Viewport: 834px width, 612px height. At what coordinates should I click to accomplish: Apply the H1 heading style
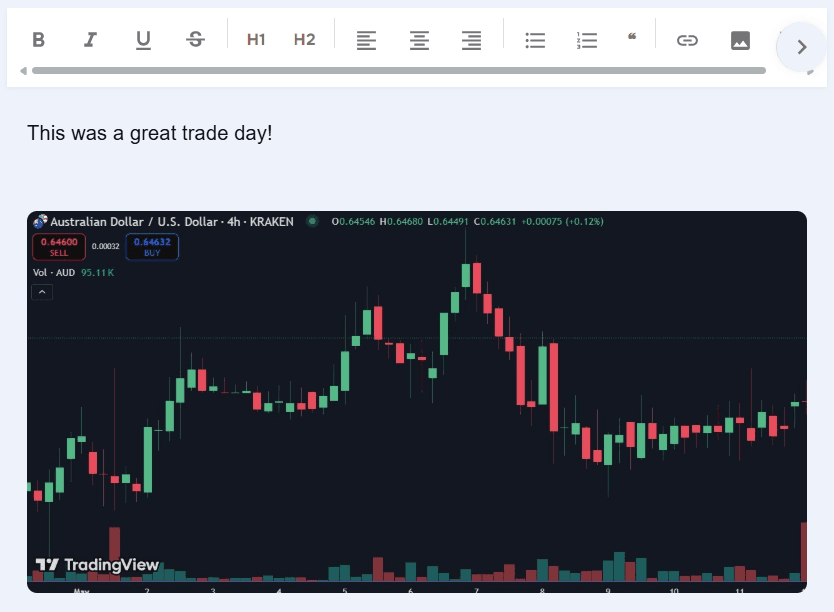[x=256, y=40]
